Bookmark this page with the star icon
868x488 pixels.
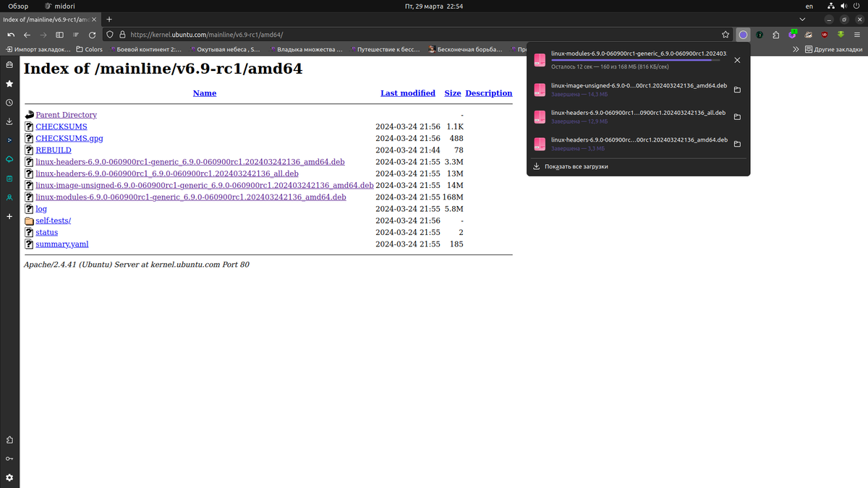click(x=726, y=34)
